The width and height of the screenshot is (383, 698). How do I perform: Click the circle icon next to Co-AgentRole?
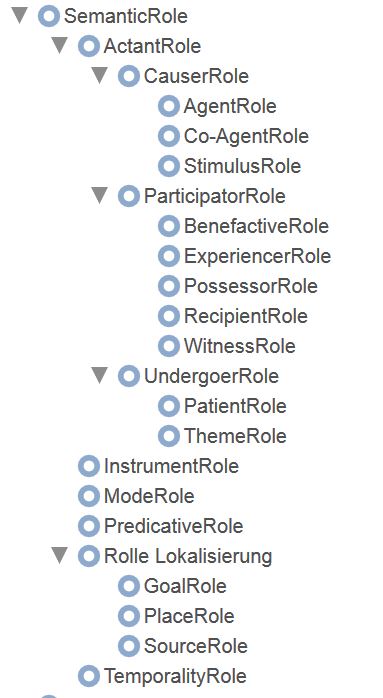[169, 136]
